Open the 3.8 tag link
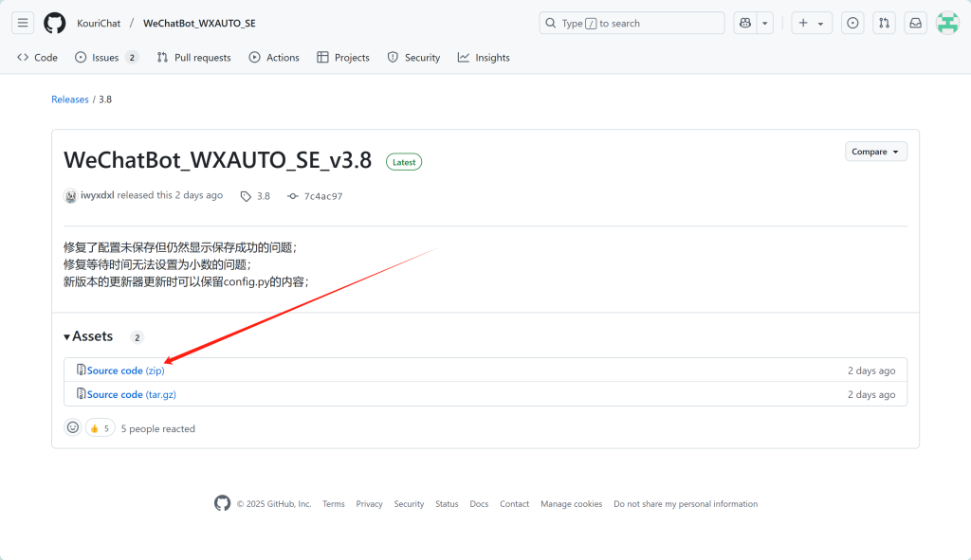Image resolution: width=971 pixels, height=560 pixels. 256,195
